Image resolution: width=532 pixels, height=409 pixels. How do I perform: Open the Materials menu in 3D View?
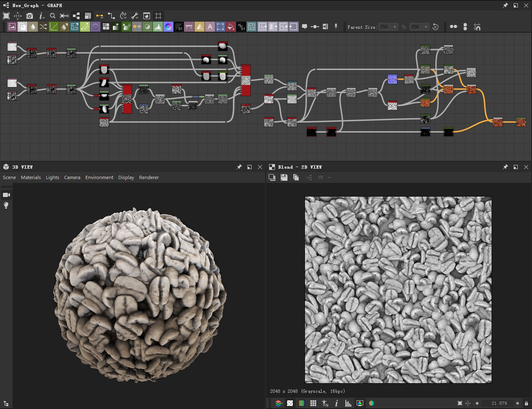click(31, 177)
